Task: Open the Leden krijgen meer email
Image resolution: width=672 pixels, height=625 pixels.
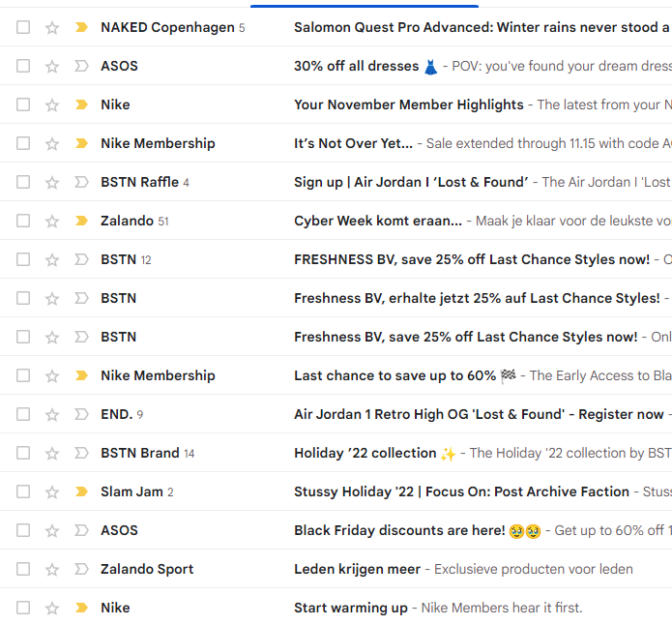Action: click(x=357, y=569)
